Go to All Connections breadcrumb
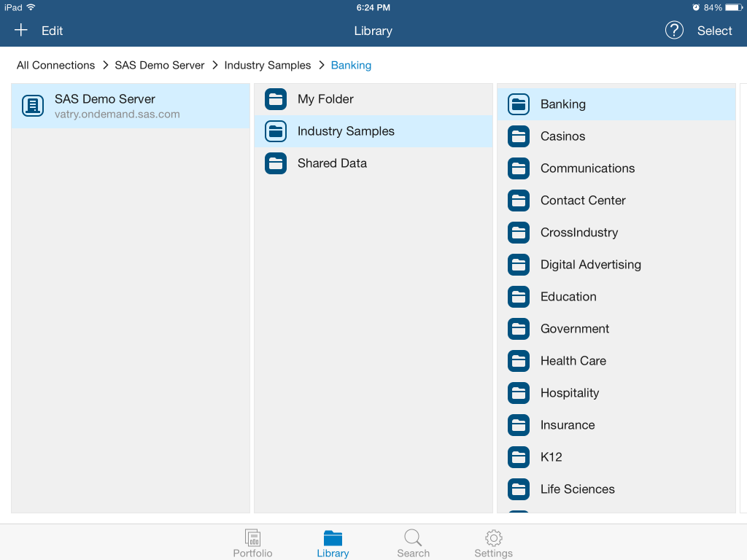The width and height of the screenshot is (747, 560). tap(55, 65)
